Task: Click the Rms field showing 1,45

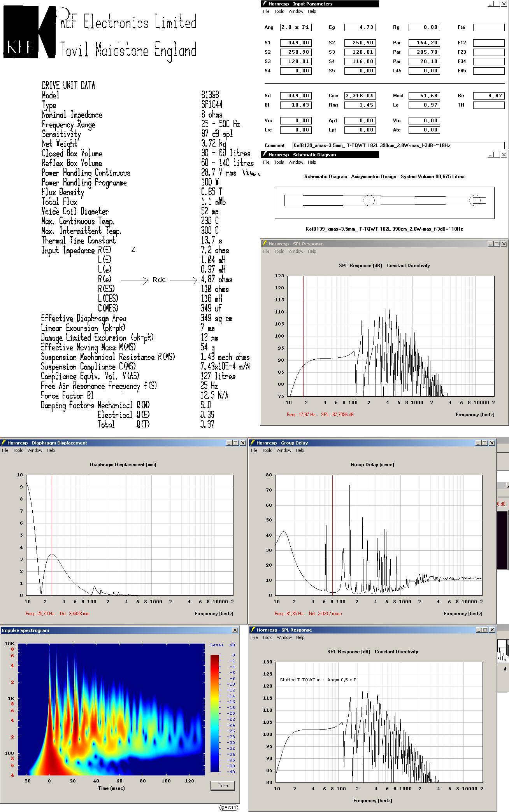Action: click(360, 105)
